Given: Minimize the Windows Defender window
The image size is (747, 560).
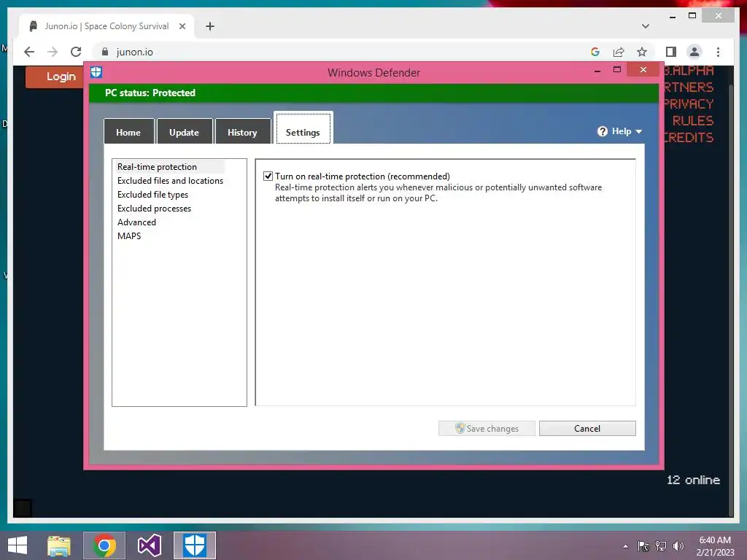Looking at the screenshot, I should (x=597, y=71).
